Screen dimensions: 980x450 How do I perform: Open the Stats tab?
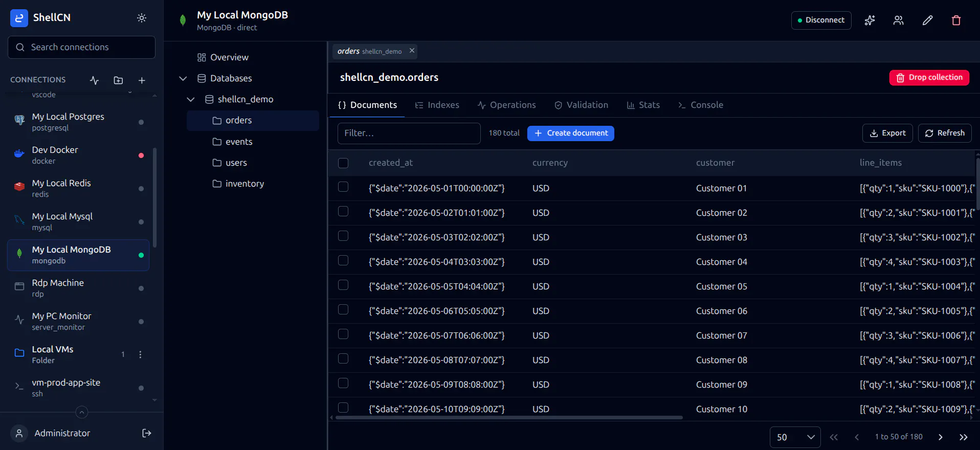(x=643, y=105)
